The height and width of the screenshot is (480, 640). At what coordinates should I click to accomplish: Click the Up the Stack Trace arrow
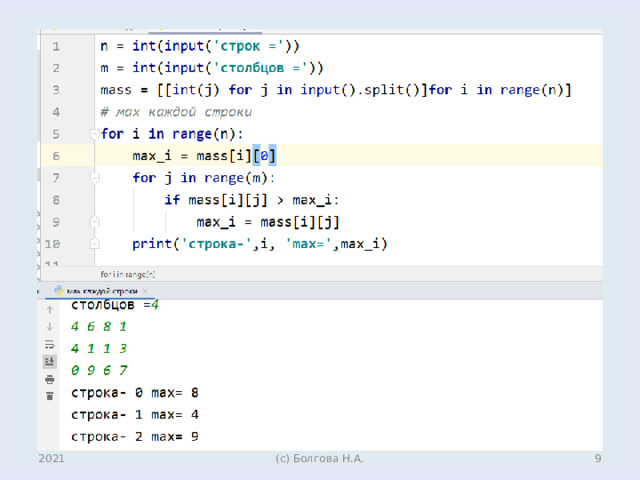point(49,310)
